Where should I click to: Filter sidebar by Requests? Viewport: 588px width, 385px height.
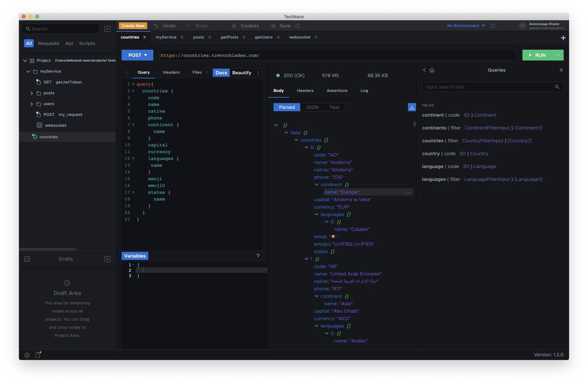pos(49,43)
